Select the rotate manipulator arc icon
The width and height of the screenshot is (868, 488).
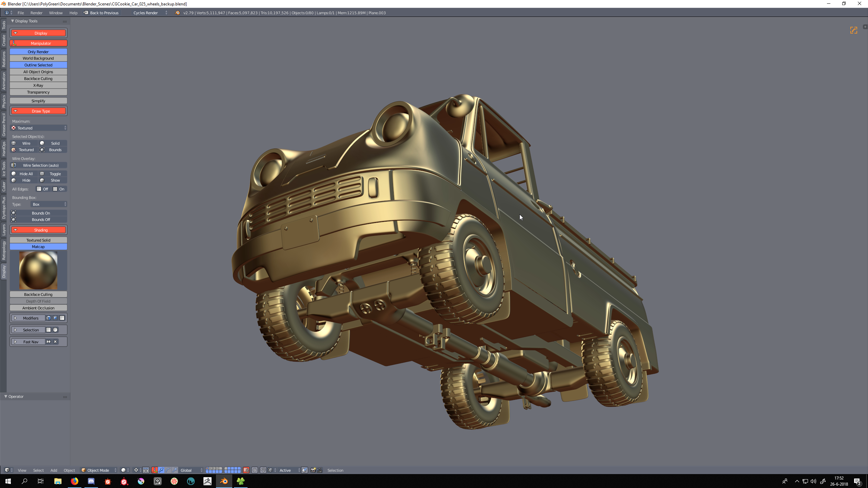click(x=168, y=470)
